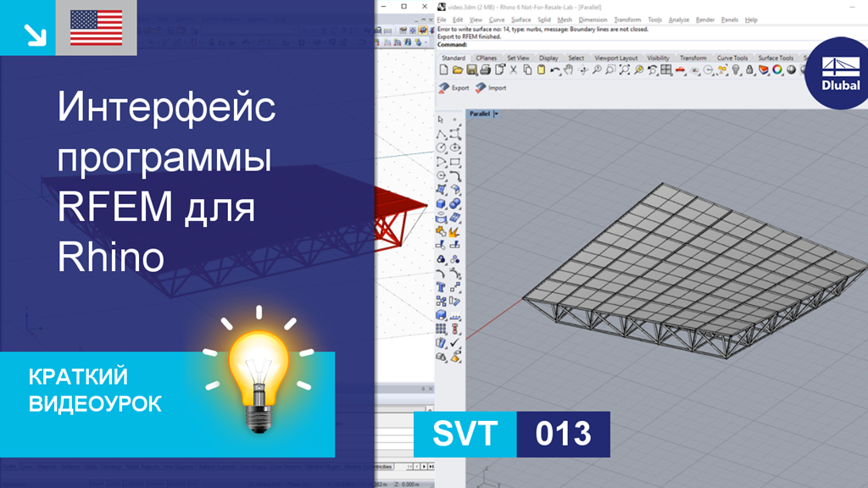This screenshot has height=488, width=868.
Task: Switch to the Set View tab
Action: point(518,58)
